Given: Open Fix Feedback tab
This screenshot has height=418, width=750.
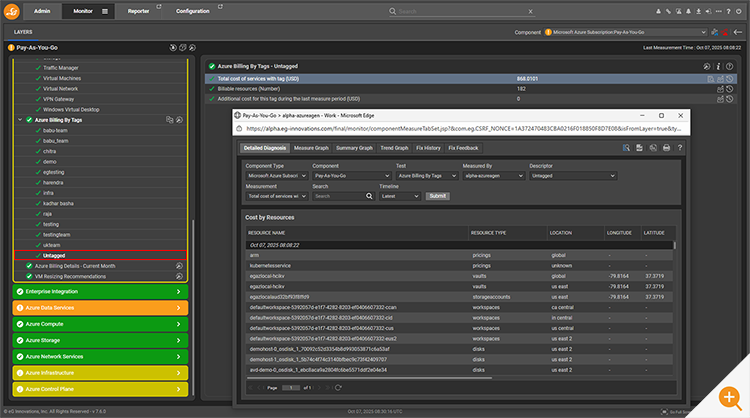Looking at the screenshot, I should click(463, 148).
